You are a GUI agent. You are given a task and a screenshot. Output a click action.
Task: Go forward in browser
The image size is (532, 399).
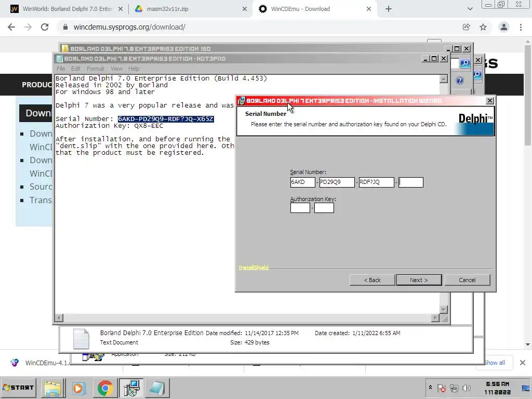28,27
